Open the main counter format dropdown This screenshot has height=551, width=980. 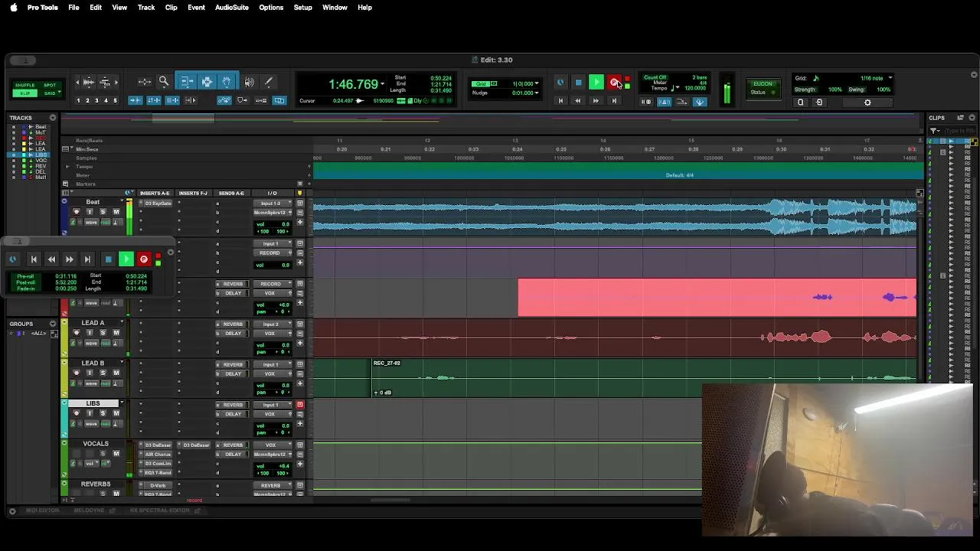point(382,84)
